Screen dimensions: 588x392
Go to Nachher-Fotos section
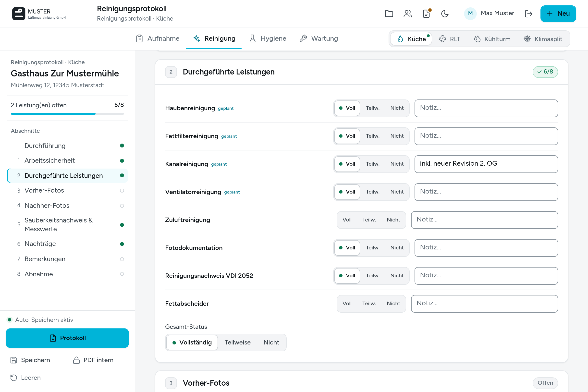click(67, 206)
